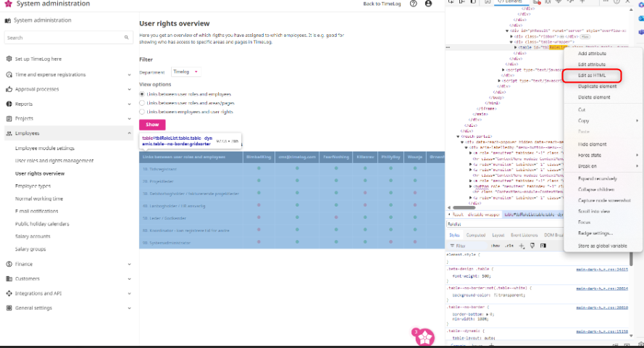The width and height of the screenshot is (644, 348).
Task: Click the Set up TimeLog gear icon
Action: click(x=9, y=59)
